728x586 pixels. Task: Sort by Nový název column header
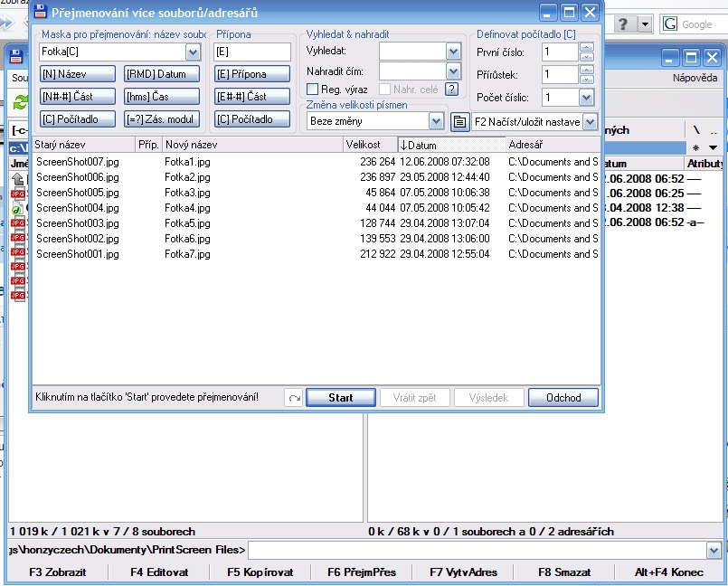(252, 145)
